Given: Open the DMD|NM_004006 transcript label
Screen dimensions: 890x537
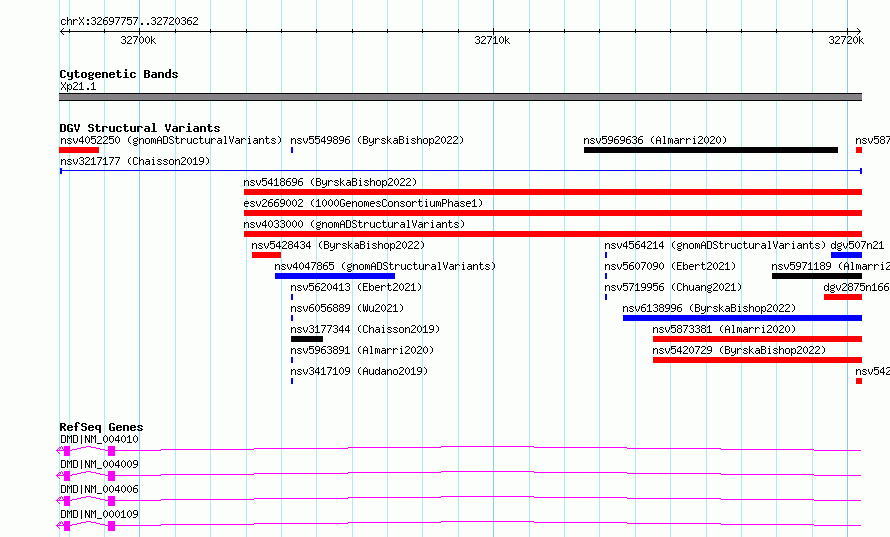Looking at the screenshot, I should [99, 489].
